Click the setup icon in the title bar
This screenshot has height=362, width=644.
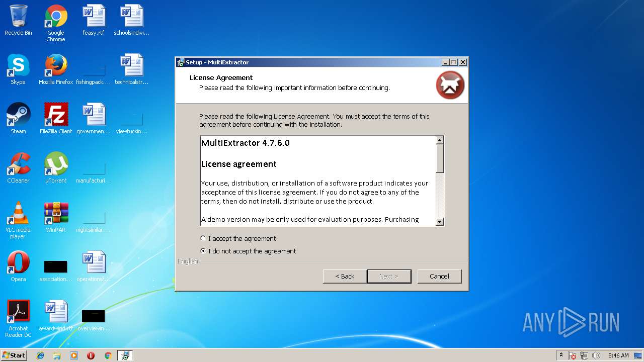(x=181, y=62)
